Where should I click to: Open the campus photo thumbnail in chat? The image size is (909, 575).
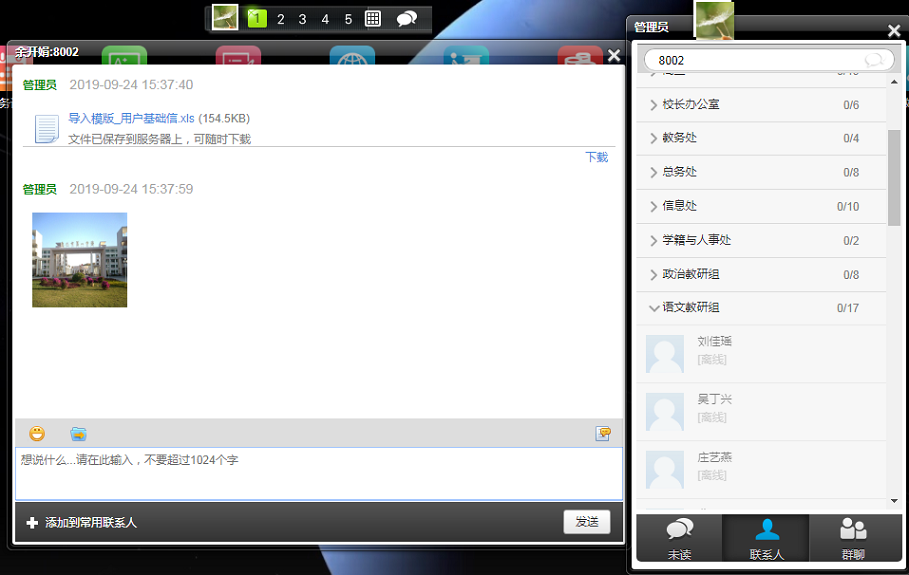(79, 259)
